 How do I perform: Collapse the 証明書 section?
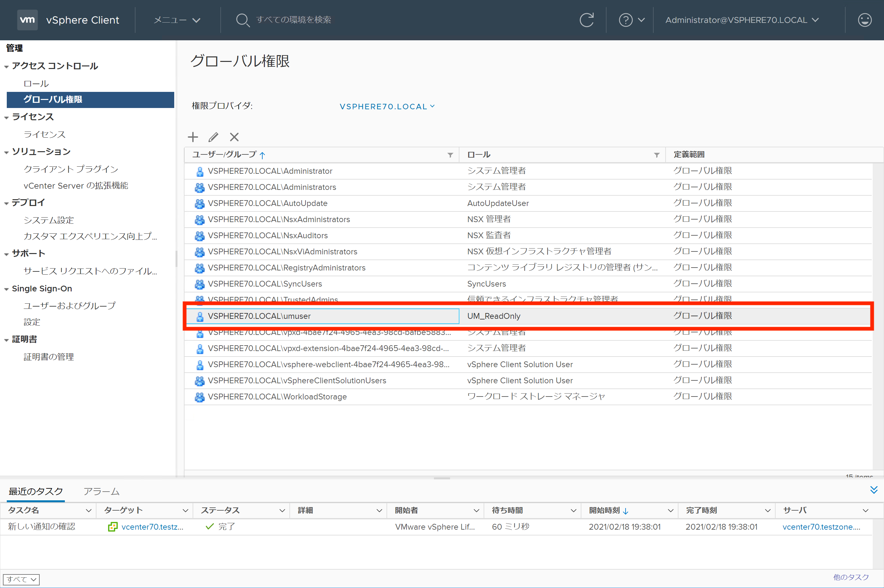6,340
